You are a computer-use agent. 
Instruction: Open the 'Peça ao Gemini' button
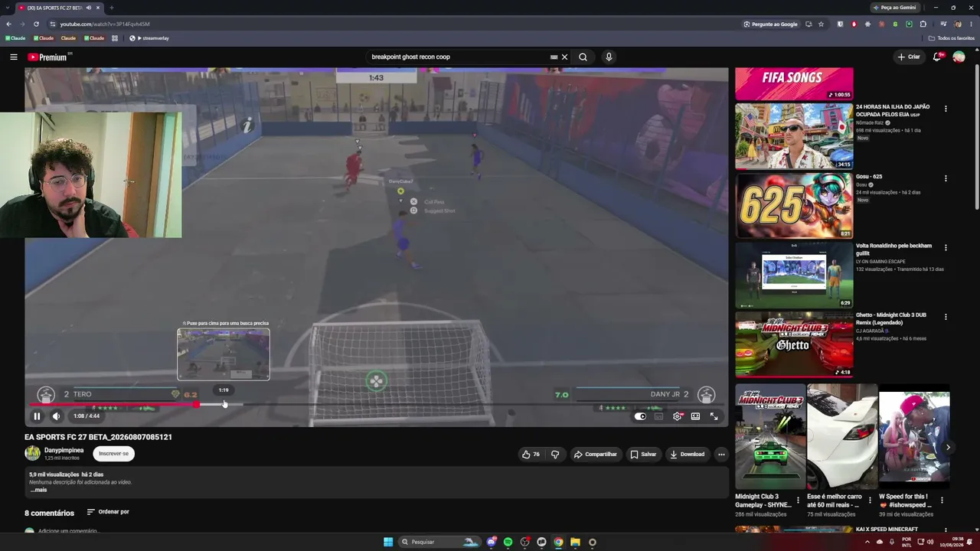click(x=894, y=8)
